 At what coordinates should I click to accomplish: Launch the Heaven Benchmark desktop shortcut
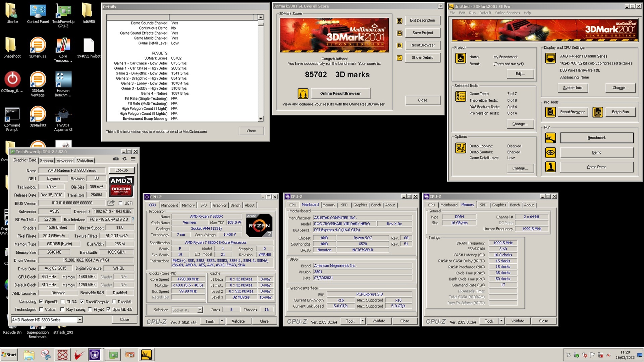(63, 84)
